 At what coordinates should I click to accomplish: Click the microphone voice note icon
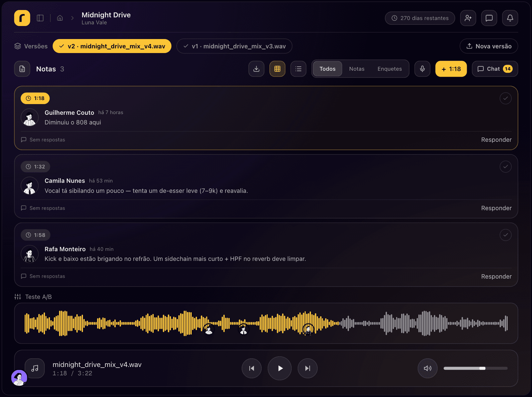pos(422,69)
